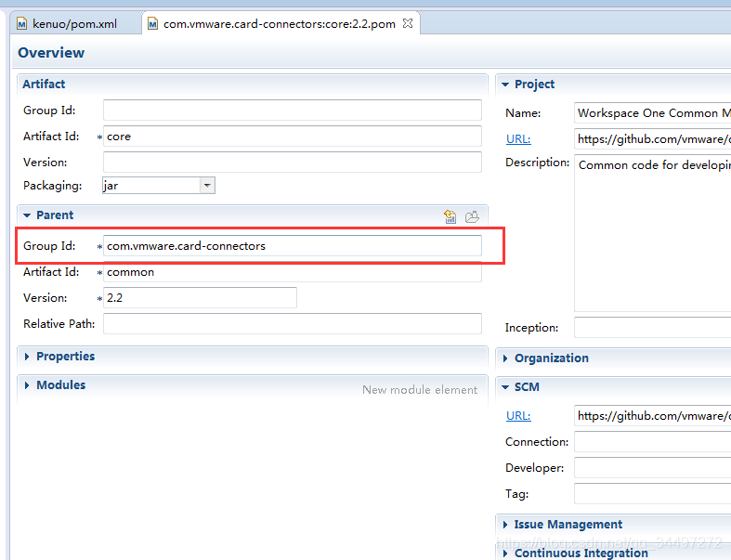Image resolution: width=731 pixels, height=560 pixels.
Task: Click the Inception field
Action: coord(652,328)
